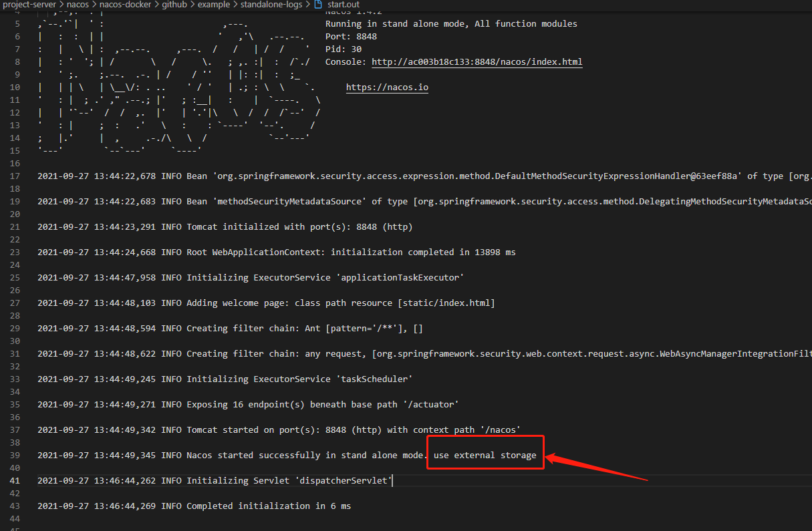The image size is (812, 531).
Task: Click the 'Port: 8848' text
Action: [x=351, y=37]
